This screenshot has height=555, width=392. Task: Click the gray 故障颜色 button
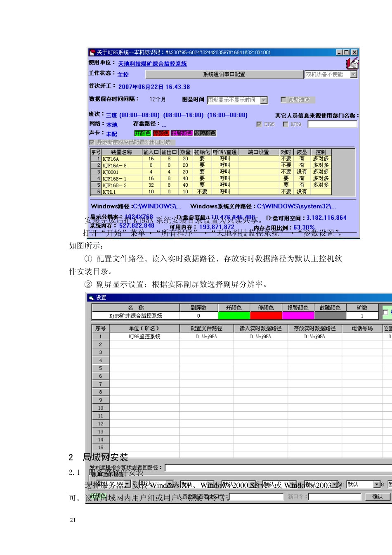coord(205,133)
